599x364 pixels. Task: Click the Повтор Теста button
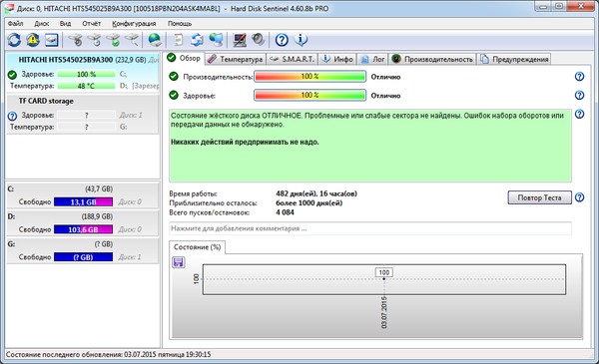539,197
